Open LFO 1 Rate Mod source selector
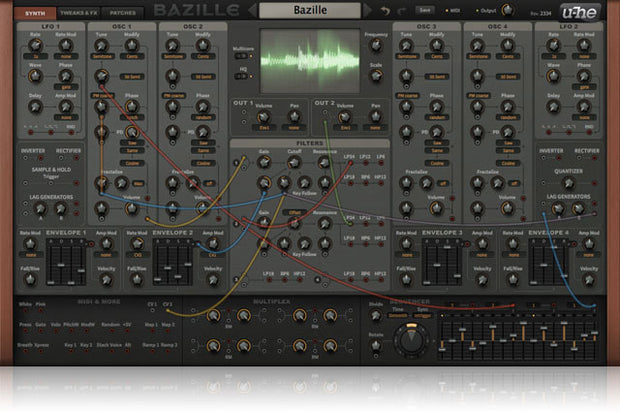 [66, 57]
